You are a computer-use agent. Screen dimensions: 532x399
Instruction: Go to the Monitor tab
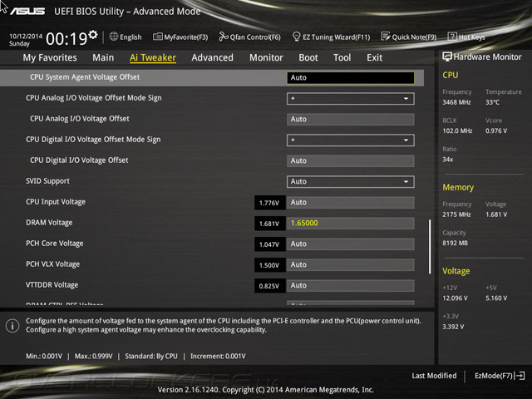266,57
